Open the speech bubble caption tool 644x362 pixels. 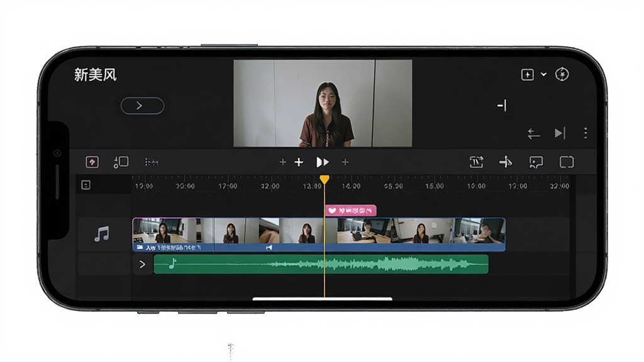[x=536, y=163]
